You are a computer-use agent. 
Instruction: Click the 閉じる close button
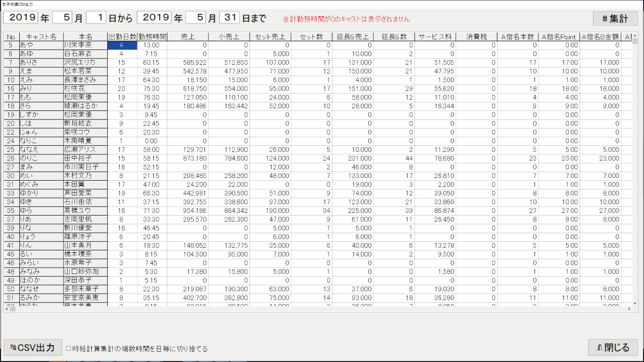coord(613,348)
